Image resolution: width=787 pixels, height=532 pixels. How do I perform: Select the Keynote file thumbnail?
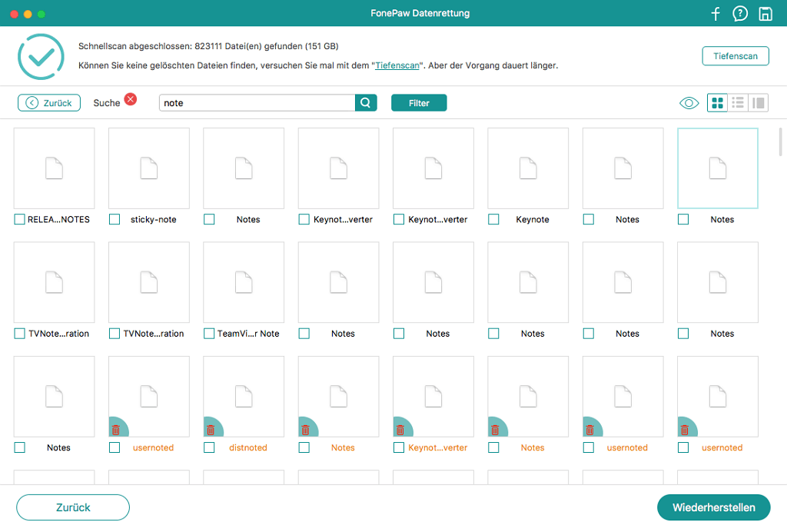pyautogui.click(x=528, y=168)
